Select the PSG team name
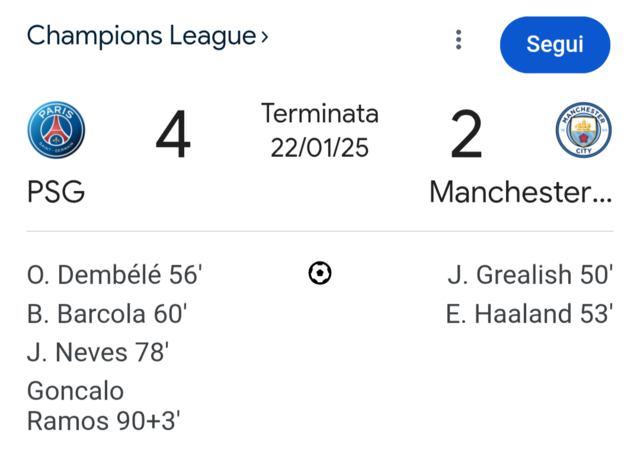Screen dimensions: 640x455 [x=56, y=191]
